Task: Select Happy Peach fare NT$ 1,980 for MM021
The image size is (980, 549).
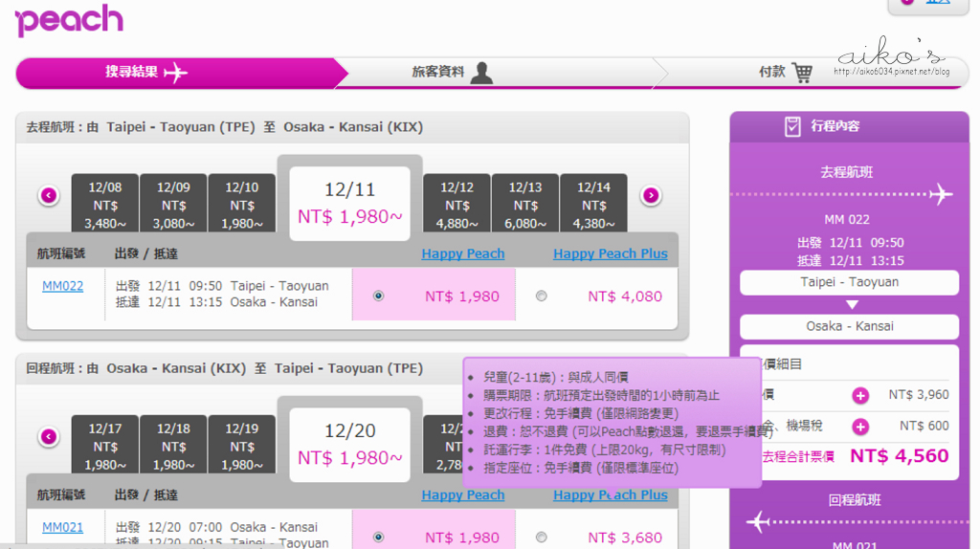Action: tap(379, 538)
